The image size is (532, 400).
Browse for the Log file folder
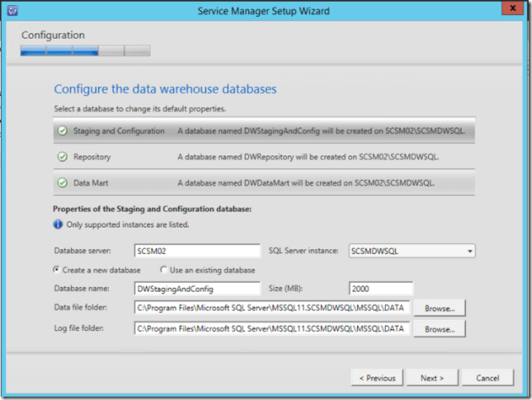440,328
